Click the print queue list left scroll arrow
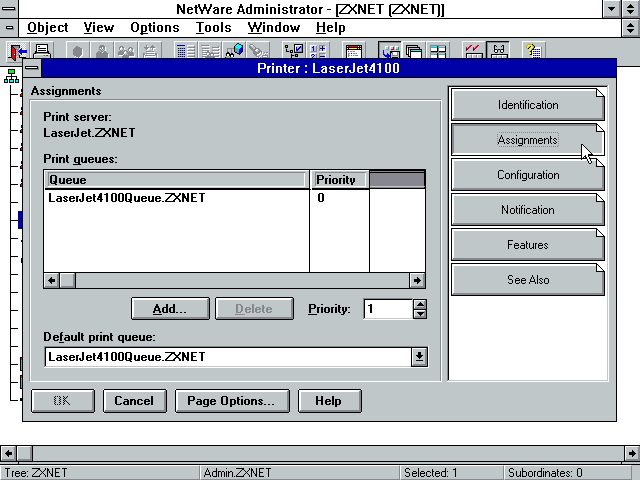The height and width of the screenshot is (480, 640). (x=51, y=280)
